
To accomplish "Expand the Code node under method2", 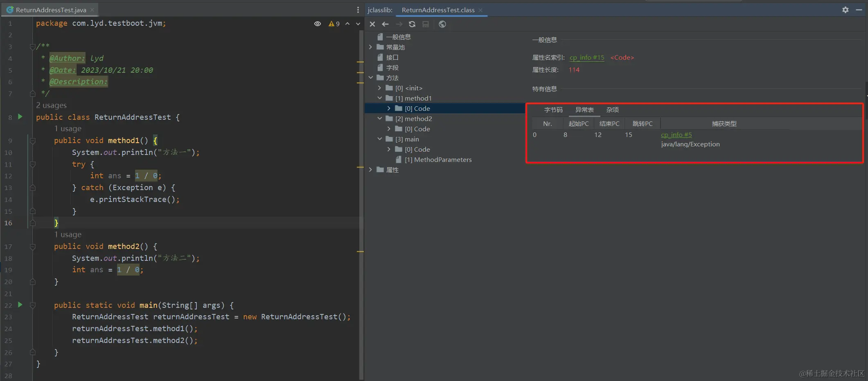I will click(389, 129).
